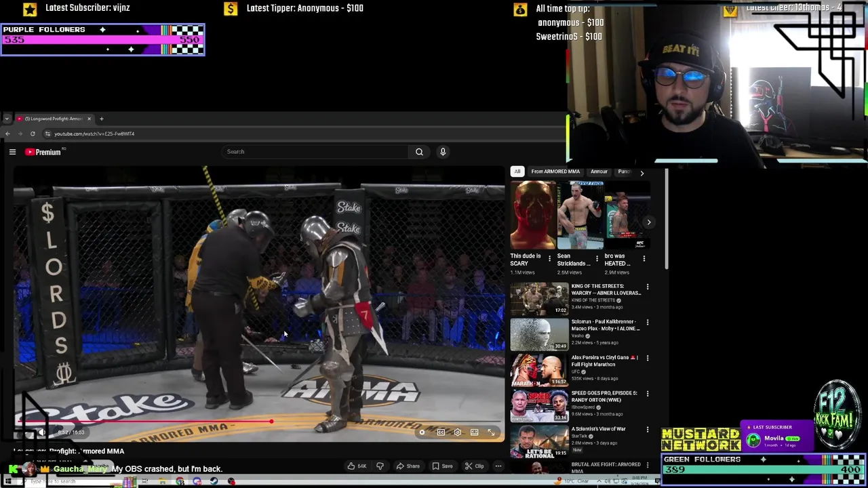Toggle closed captions in the player
The width and height of the screenshot is (868, 488).
(441, 432)
